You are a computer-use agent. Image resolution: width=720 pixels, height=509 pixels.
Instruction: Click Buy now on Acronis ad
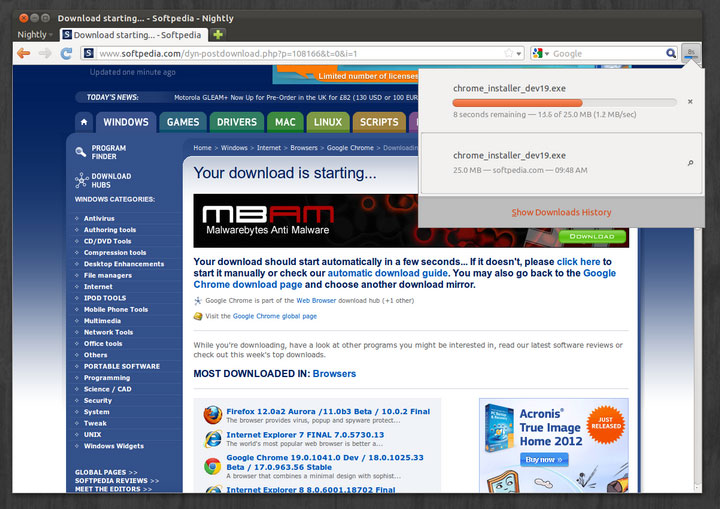point(544,459)
